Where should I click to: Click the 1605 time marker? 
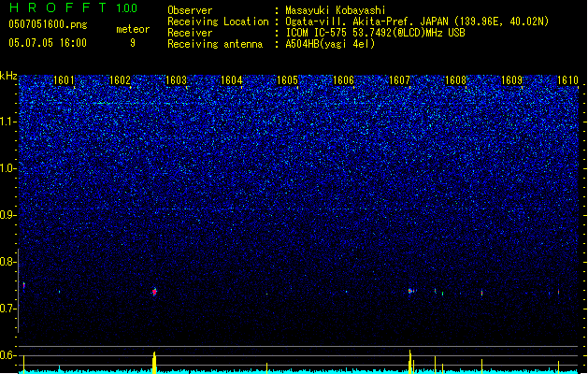(288, 80)
